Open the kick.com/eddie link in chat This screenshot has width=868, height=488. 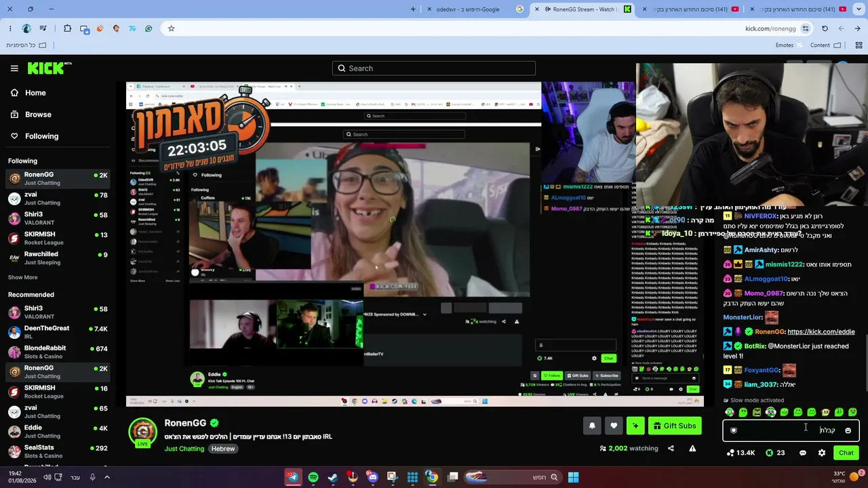coord(821,332)
